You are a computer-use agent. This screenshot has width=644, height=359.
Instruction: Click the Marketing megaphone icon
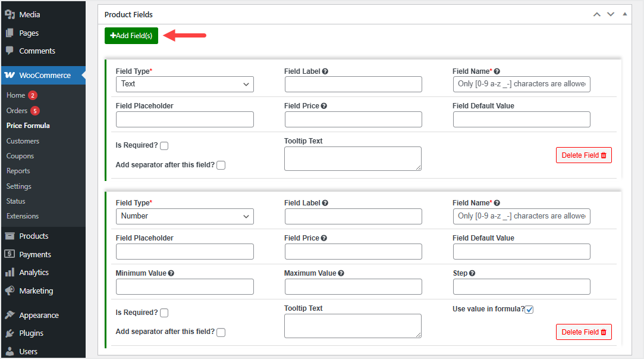[x=10, y=291]
